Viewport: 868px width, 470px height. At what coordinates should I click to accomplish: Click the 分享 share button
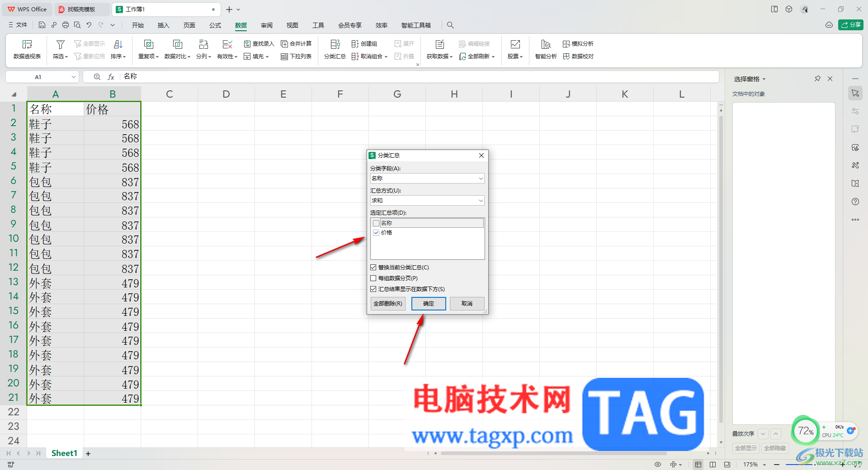pyautogui.click(x=851, y=25)
